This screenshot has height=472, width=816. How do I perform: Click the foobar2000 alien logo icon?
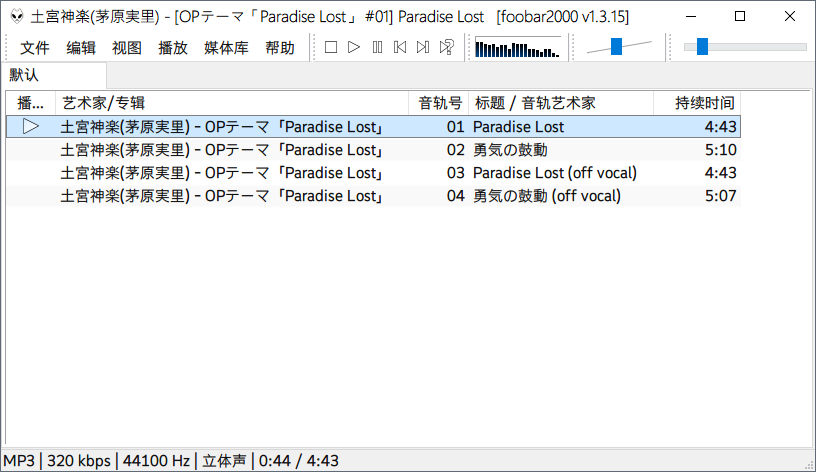(17, 17)
